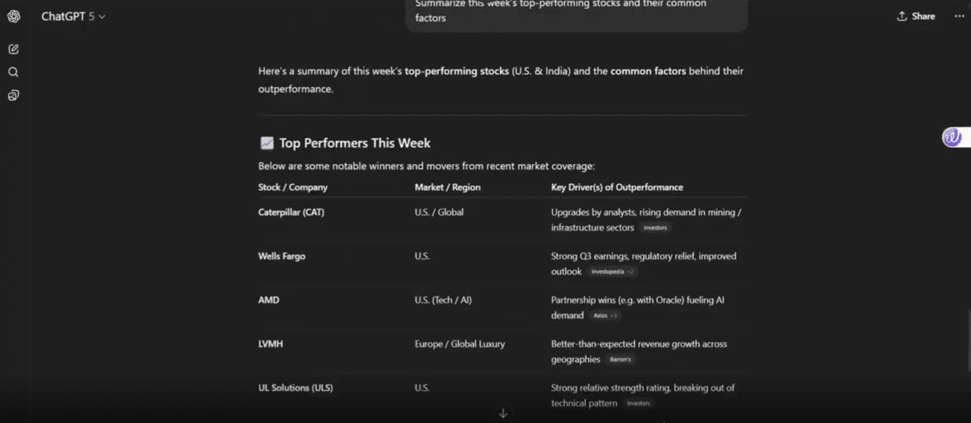Click the chart emoji beside Top Performers heading

click(266, 143)
